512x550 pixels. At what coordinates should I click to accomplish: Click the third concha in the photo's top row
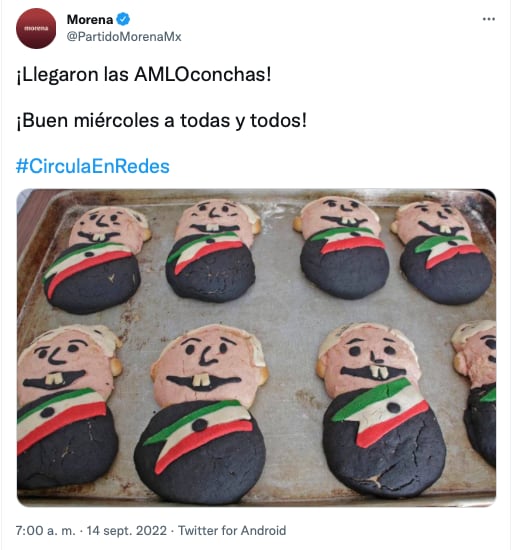342,247
